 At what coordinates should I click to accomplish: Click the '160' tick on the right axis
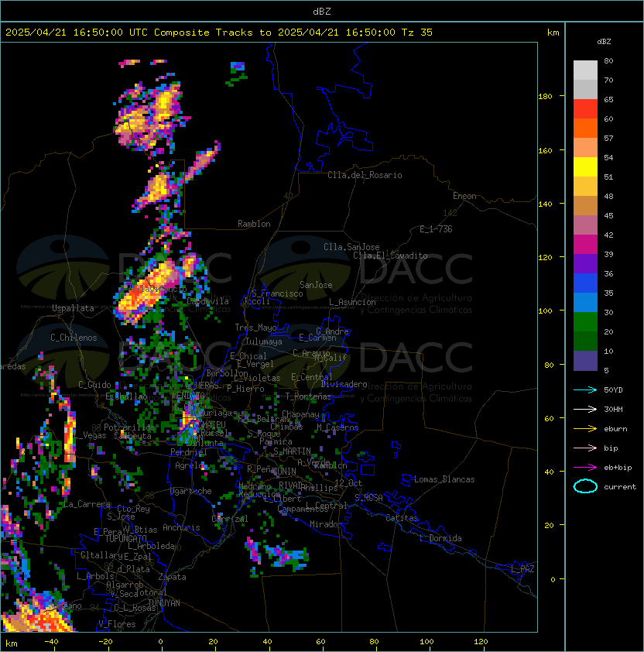[545, 150]
